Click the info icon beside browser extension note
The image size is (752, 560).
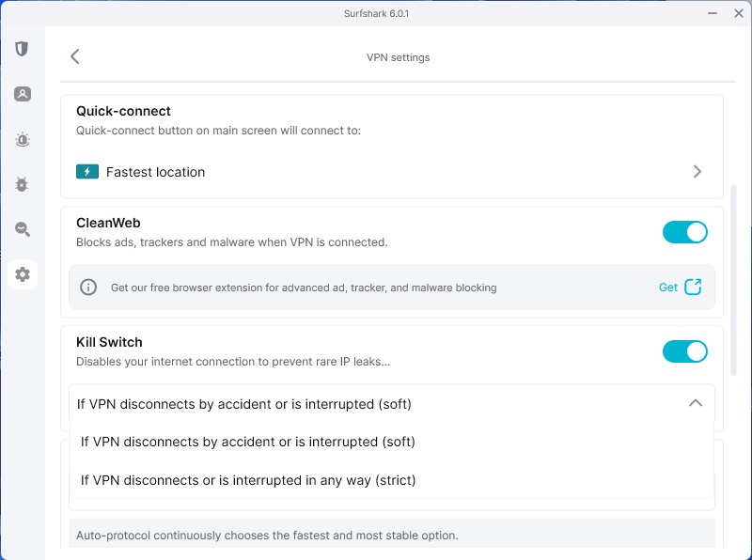click(x=88, y=288)
